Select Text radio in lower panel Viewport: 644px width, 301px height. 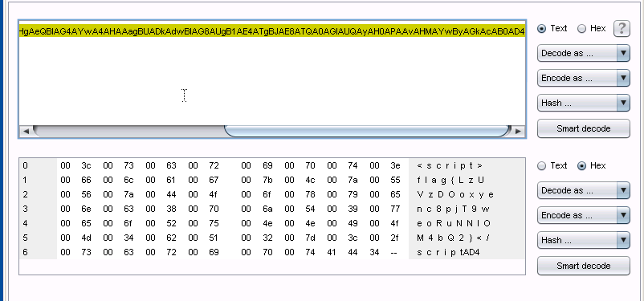[x=552, y=165]
